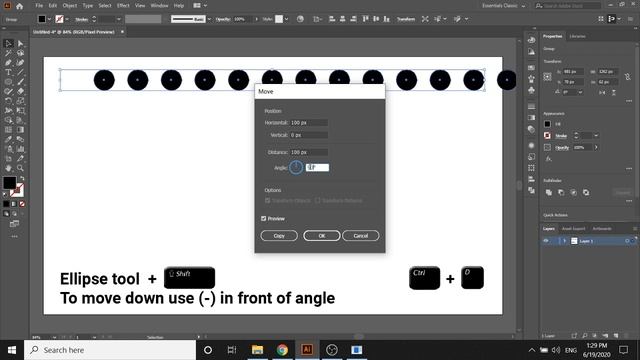Viewport: 640px width, 360px height.
Task: Toggle Transform Objects checkbox
Action: click(268, 200)
